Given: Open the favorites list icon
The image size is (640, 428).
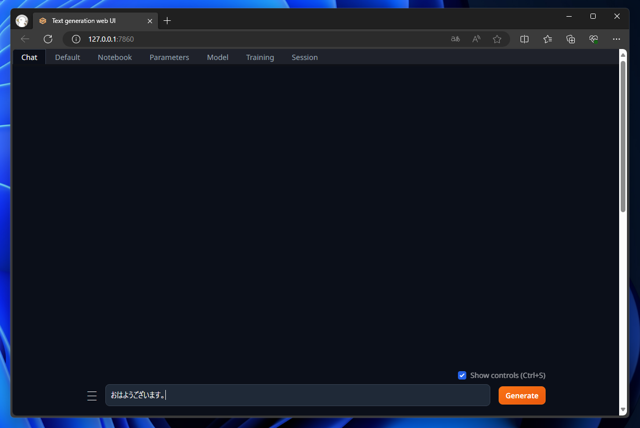Looking at the screenshot, I should [x=547, y=39].
